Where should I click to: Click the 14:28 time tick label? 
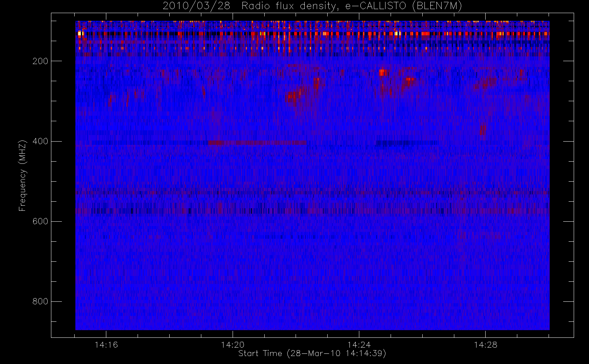[485, 345]
